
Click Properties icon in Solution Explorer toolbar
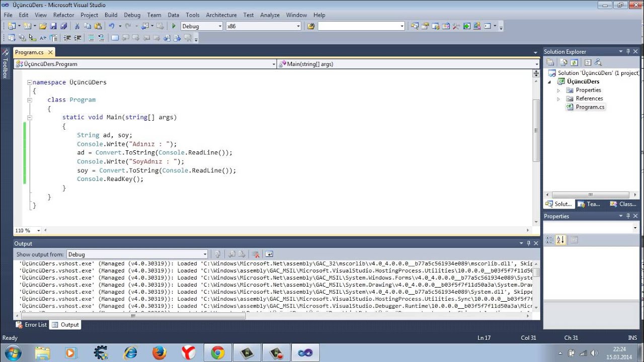pos(550,62)
